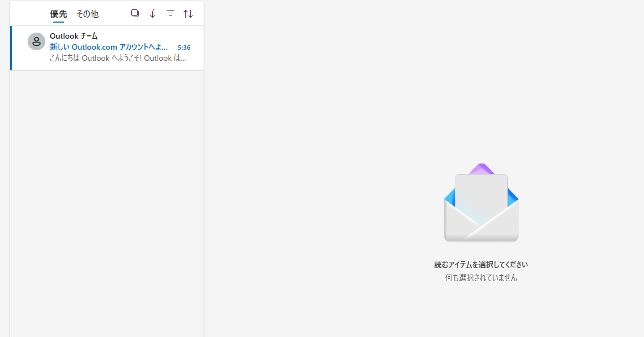Click the open envelope illustration
The height and width of the screenshot is (337, 644).
(481, 203)
